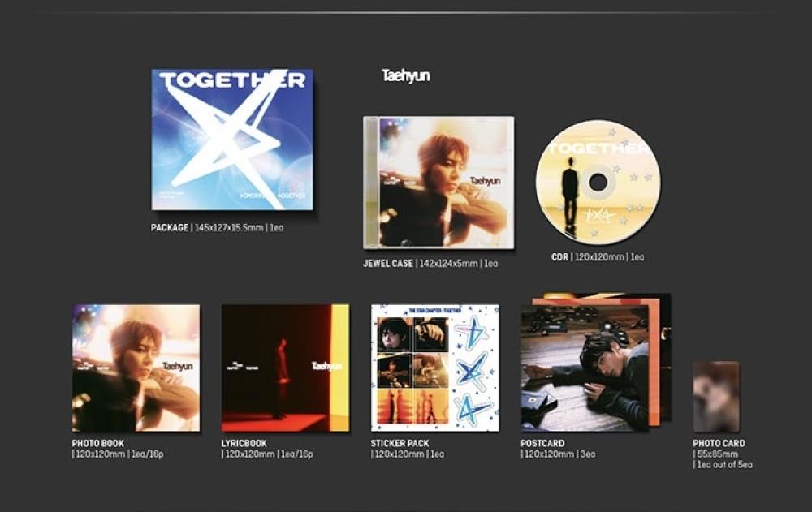Click the front Postcard image

(585, 368)
